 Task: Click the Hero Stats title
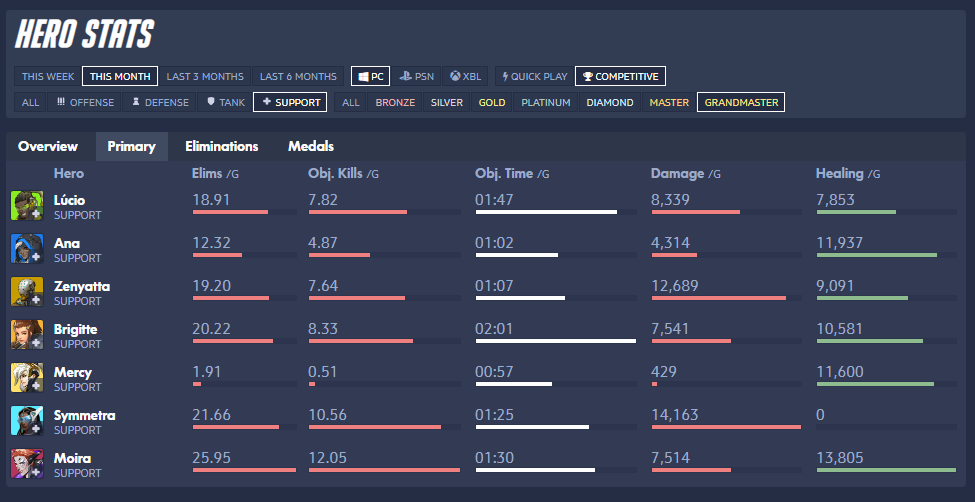coord(85,35)
